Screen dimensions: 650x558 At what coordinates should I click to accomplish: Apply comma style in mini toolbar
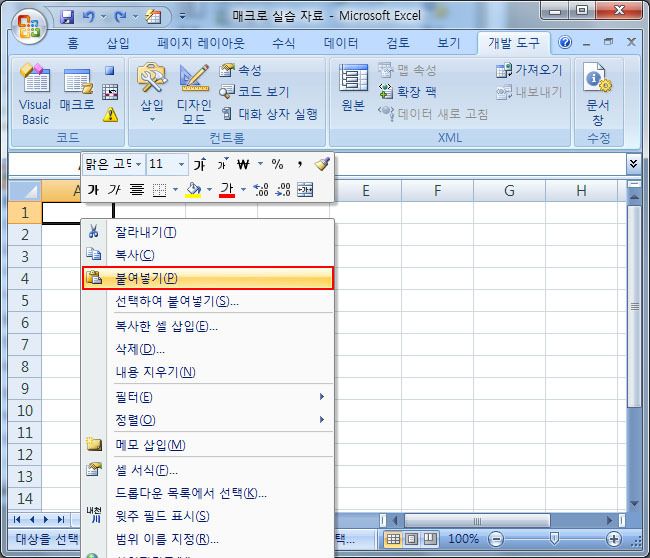299,165
